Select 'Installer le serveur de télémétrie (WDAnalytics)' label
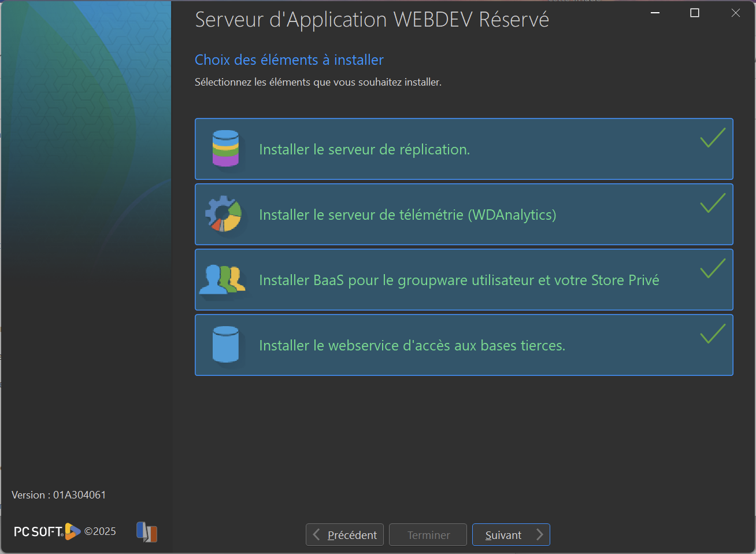The image size is (756, 554). point(407,215)
